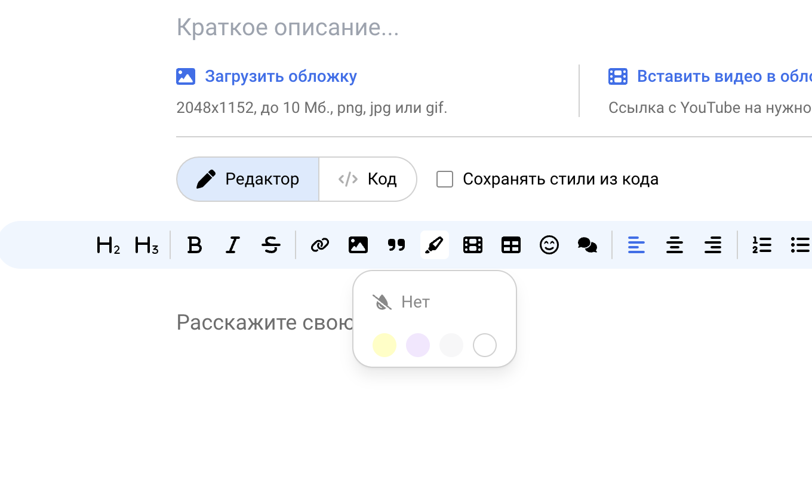The image size is (812, 504).
Task: Click the cover image icon
Action: pyautogui.click(x=186, y=76)
